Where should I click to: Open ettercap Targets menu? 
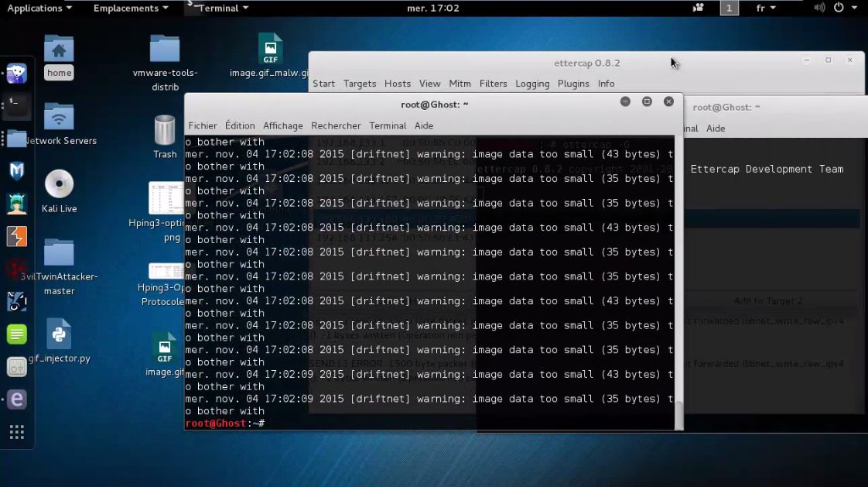click(359, 84)
